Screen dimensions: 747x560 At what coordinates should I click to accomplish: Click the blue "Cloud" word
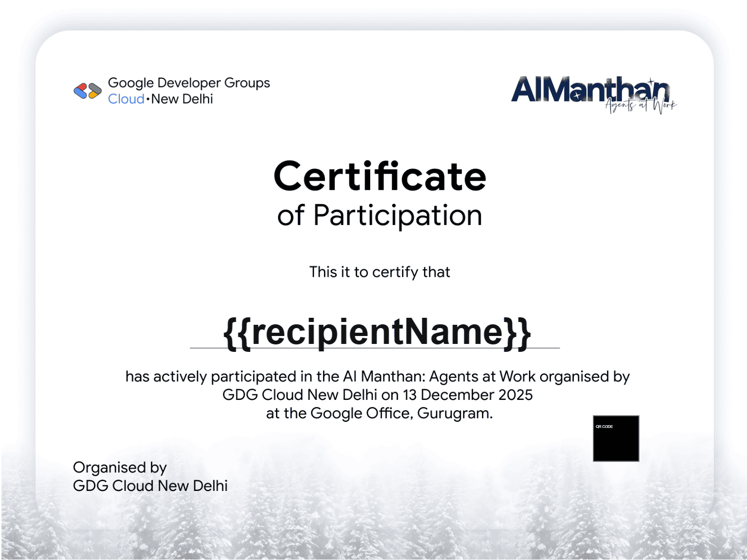126,99
